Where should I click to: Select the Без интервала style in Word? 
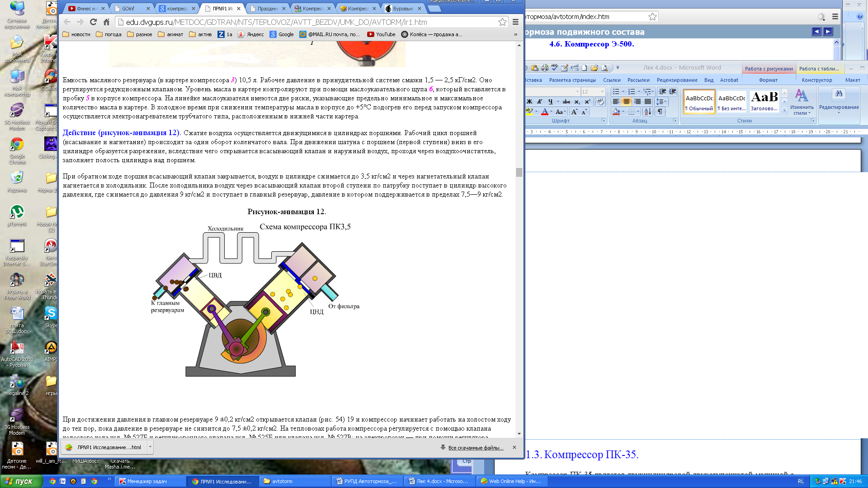[731, 102]
